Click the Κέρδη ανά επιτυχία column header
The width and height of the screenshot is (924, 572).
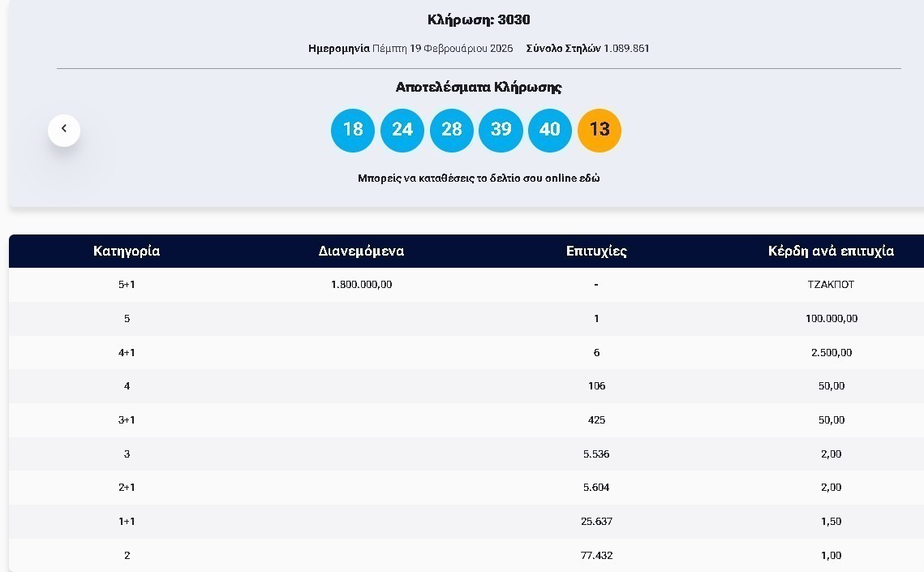pyautogui.click(x=831, y=252)
